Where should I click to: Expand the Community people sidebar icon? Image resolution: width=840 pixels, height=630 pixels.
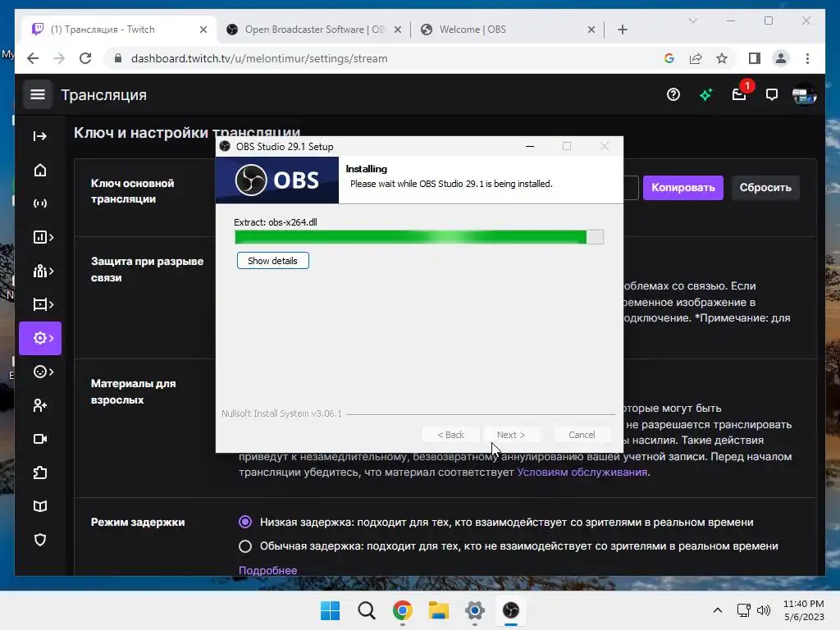43,271
